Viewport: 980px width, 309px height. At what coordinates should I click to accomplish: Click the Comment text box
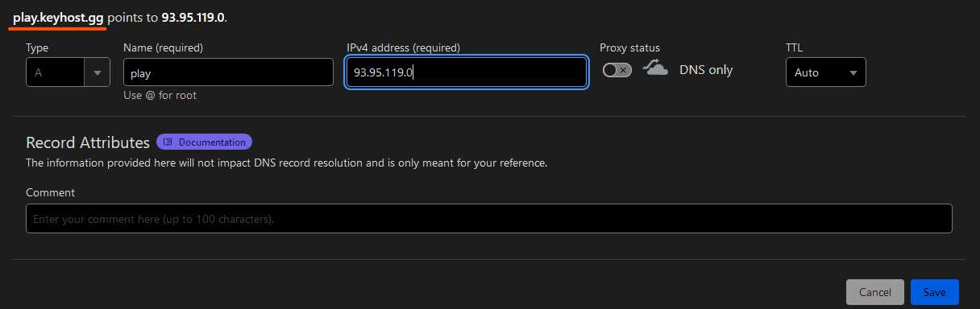point(489,219)
